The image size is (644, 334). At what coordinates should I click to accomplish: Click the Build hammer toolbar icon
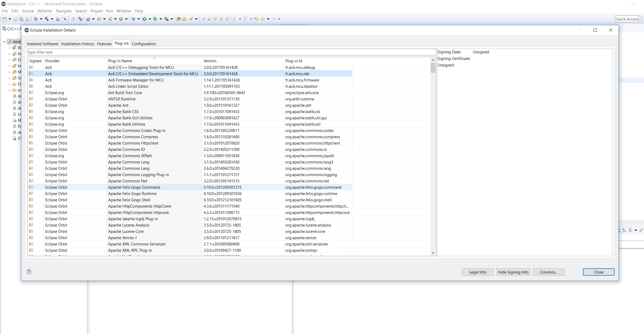pos(47,19)
